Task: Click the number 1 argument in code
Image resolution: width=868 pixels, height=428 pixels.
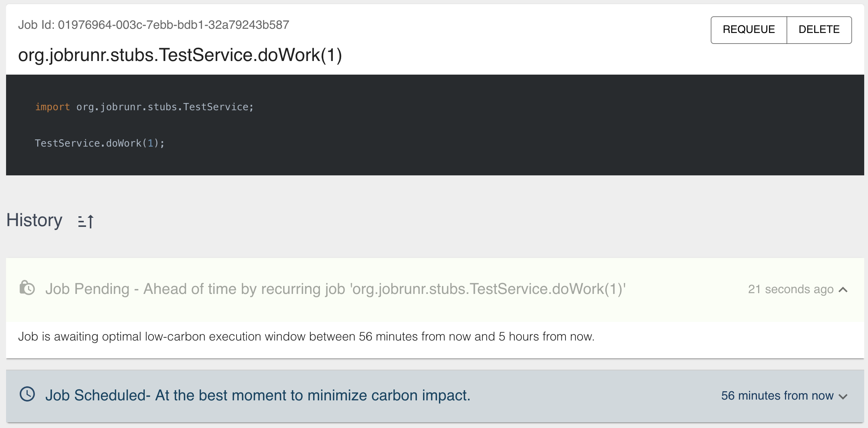Action: (x=150, y=143)
